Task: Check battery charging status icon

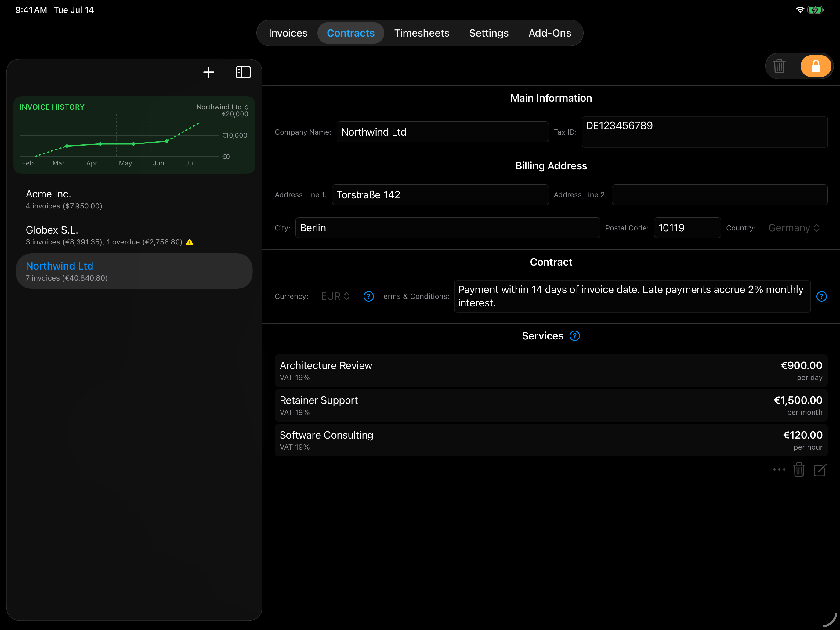Action: point(815,10)
